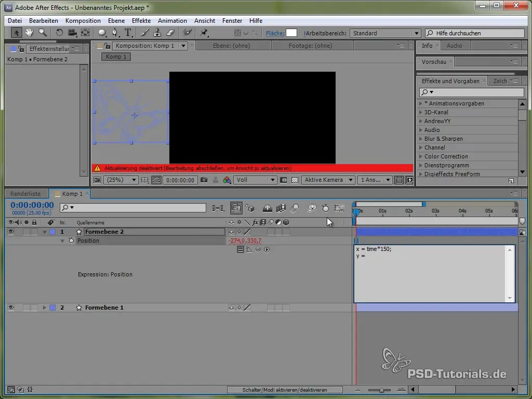Open the Graph Editor icon in timeline
This screenshot has height=399, width=532.
[x=339, y=208]
